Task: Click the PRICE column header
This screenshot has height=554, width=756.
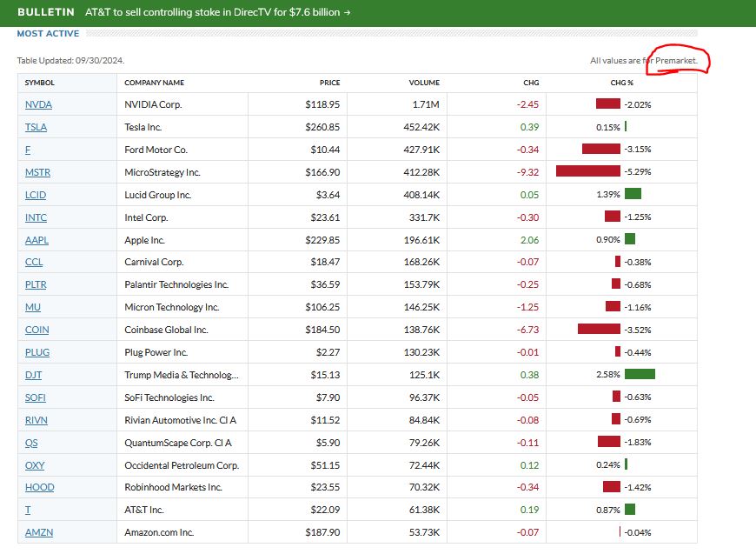Action: click(x=329, y=83)
